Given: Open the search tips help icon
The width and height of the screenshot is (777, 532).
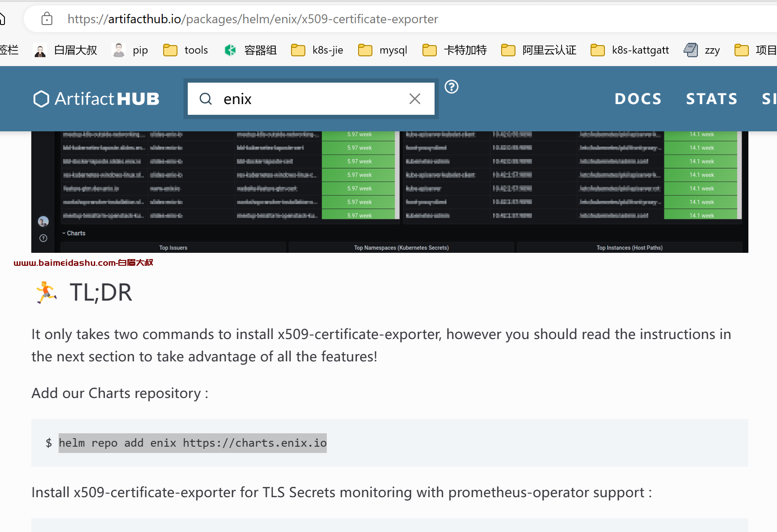Looking at the screenshot, I should coord(452,87).
